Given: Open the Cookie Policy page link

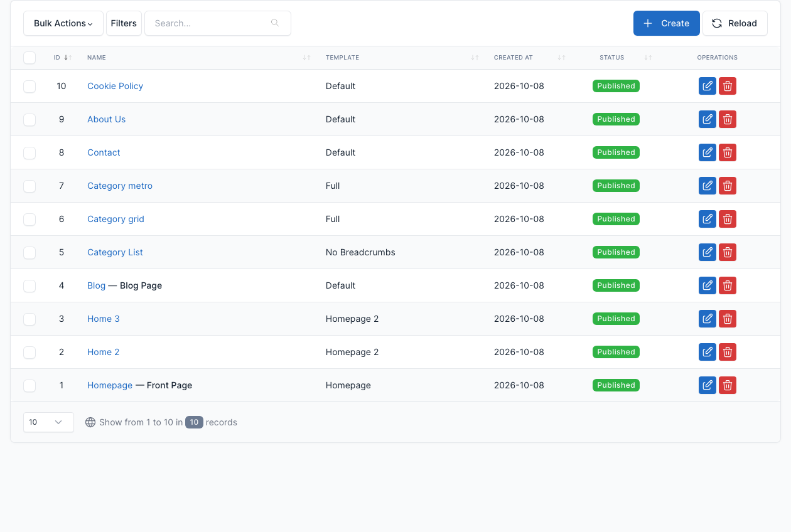Looking at the screenshot, I should point(115,86).
